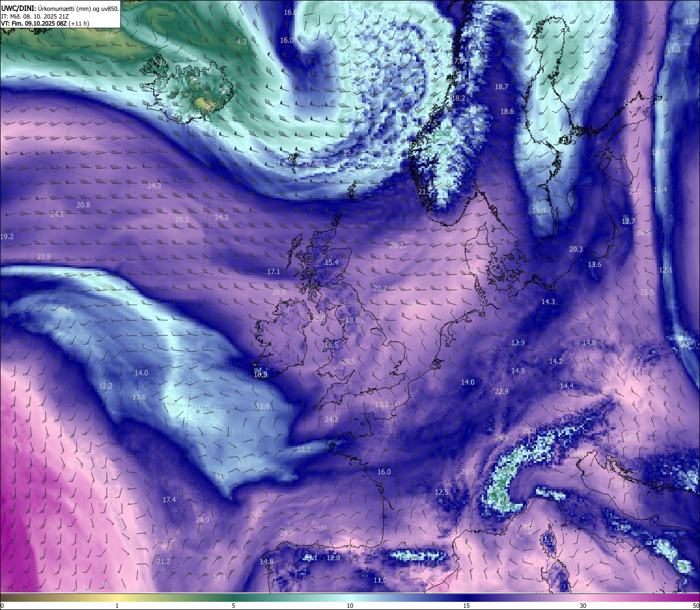Click the 2.8 value northwest of Iceland
The height and width of the screenshot is (610, 700).
pos(109,34)
